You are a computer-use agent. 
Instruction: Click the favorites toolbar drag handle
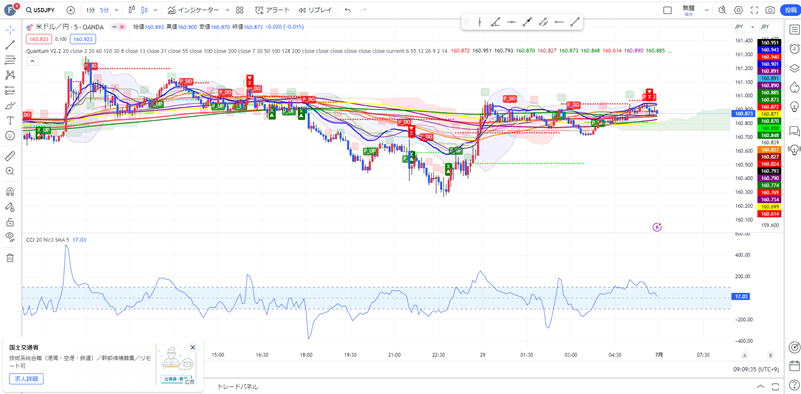point(466,21)
